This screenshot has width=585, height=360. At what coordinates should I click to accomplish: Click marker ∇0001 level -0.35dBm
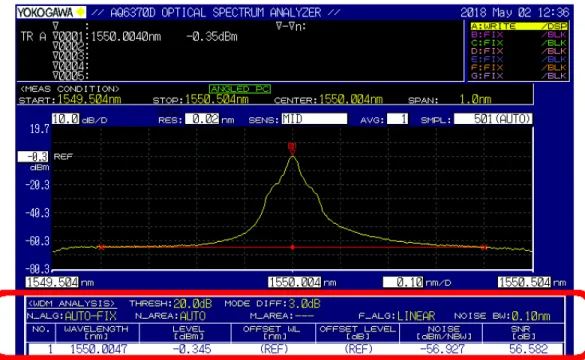212,37
